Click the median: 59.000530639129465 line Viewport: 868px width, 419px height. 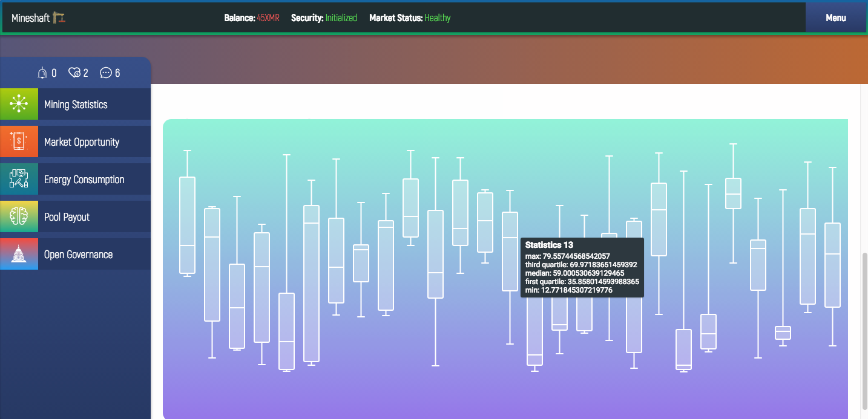[x=574, y=273]
